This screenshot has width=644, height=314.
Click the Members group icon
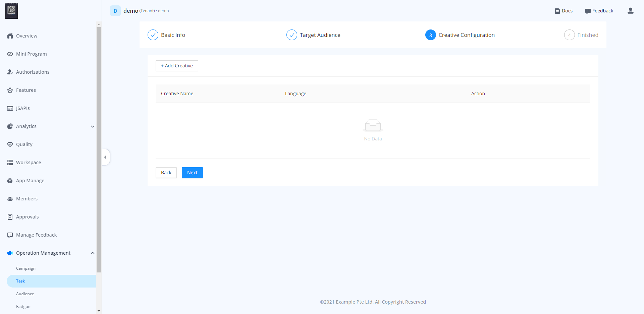[10, 199]
